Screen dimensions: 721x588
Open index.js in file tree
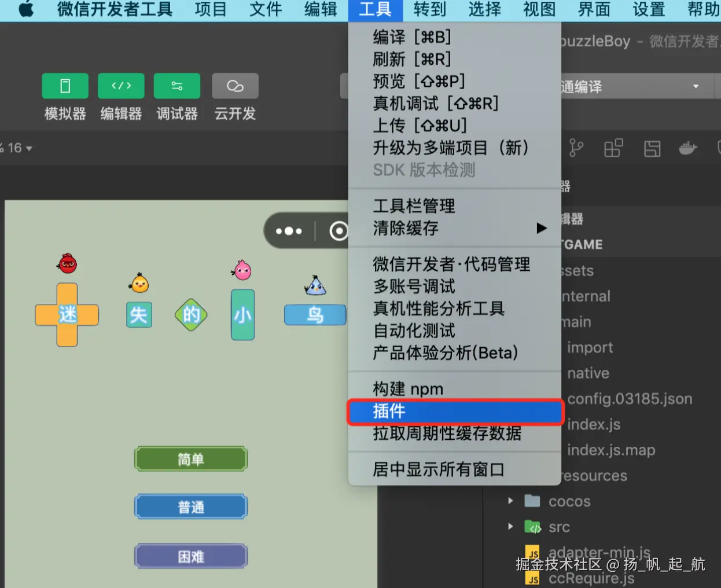[594, 424]
